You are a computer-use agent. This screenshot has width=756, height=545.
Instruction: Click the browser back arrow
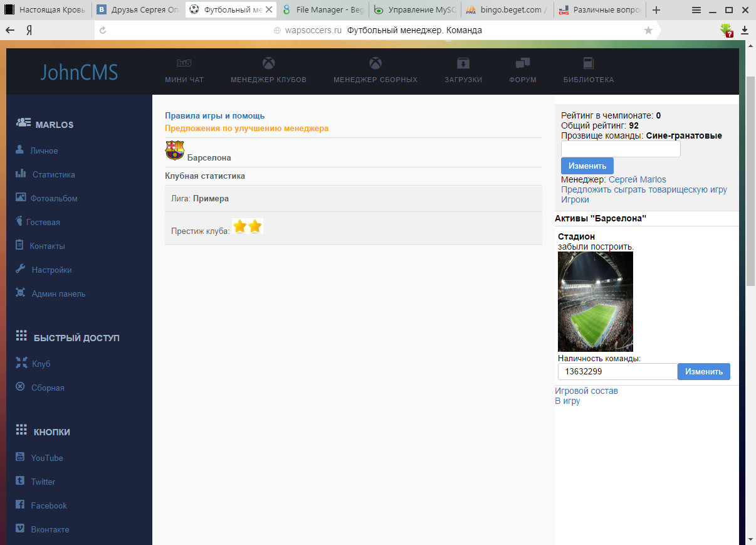[x=10, y=30]
